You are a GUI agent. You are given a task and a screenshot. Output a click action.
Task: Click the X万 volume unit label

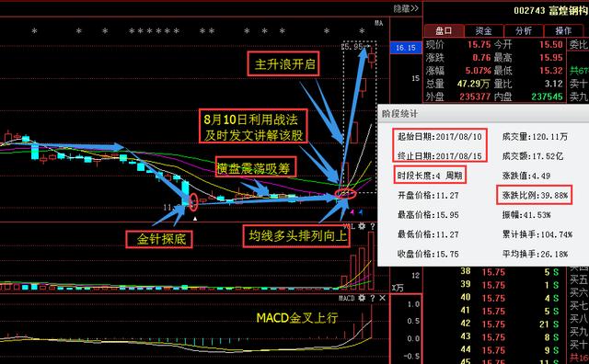(398, 288)
